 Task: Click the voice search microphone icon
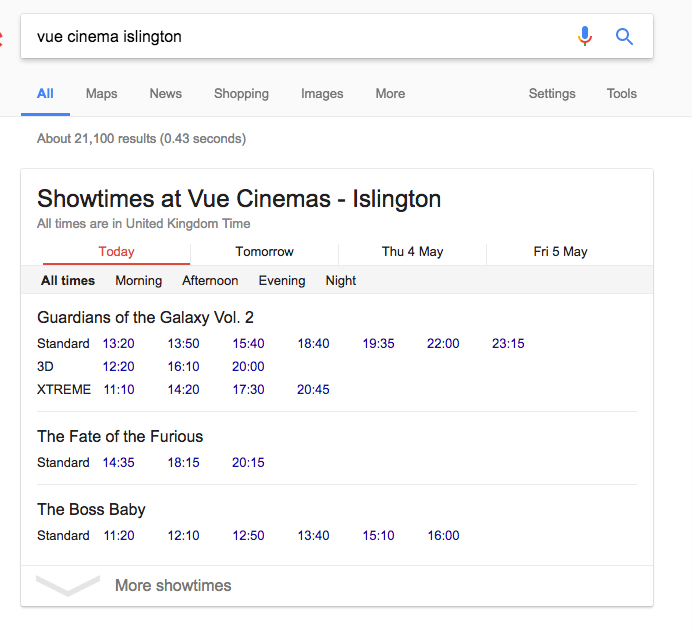(585, 36)
